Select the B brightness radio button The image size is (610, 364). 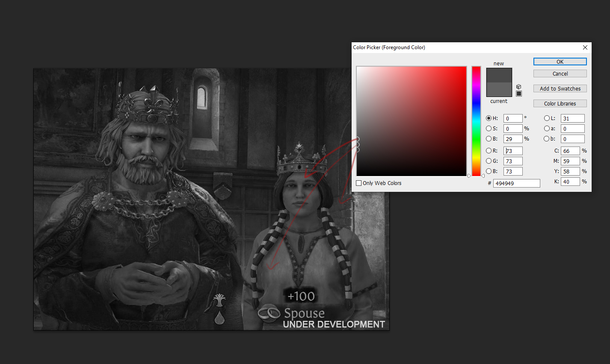489,139
